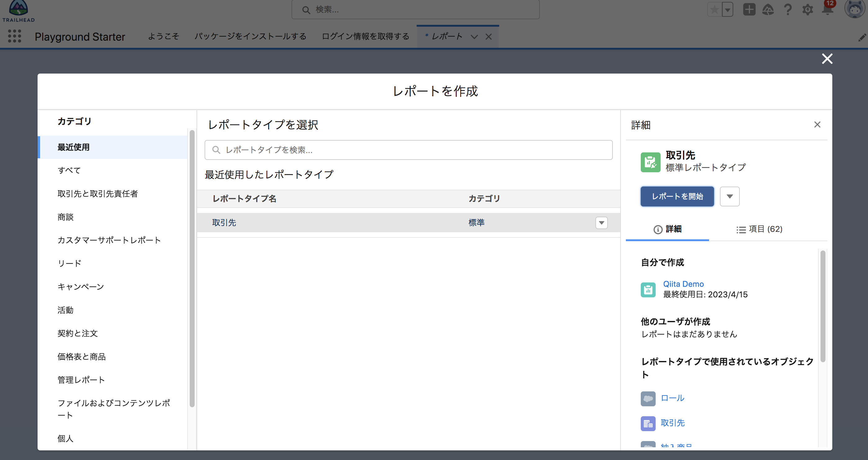The image size is (868, 460).
Task: Select the ようこそ tab
Action: click(163, 36)
